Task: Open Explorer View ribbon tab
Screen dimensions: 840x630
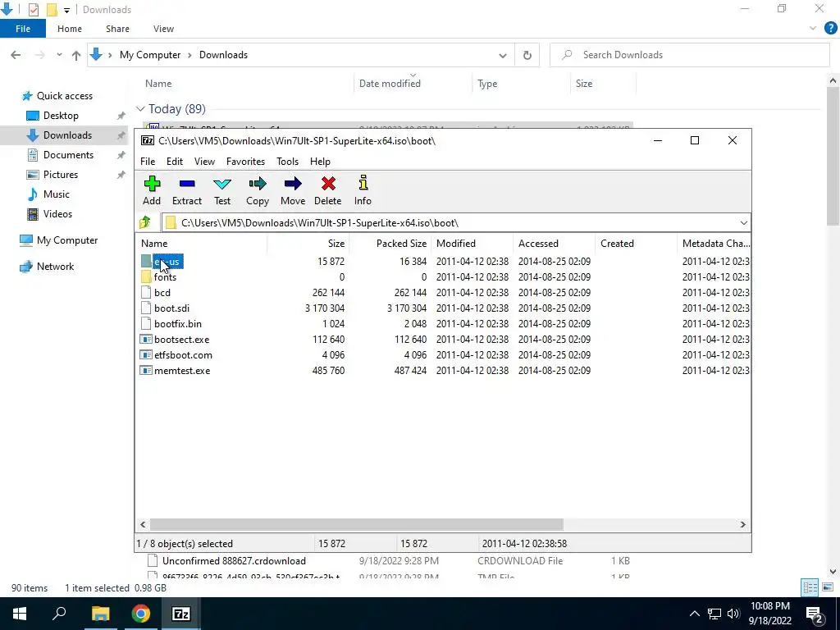Action: 163,29
